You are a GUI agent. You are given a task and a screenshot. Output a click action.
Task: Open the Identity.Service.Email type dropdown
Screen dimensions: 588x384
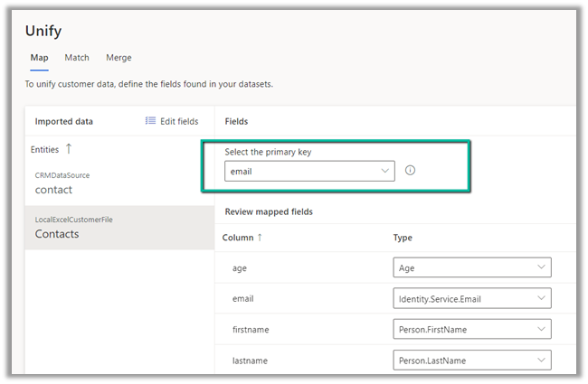click(x=472, y=298)
